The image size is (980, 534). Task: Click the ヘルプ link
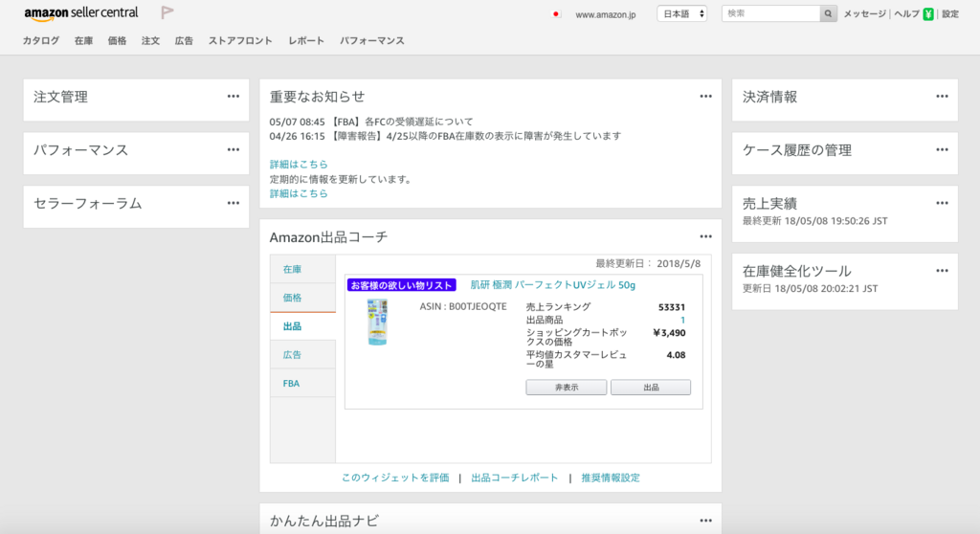tap(906, 14)
